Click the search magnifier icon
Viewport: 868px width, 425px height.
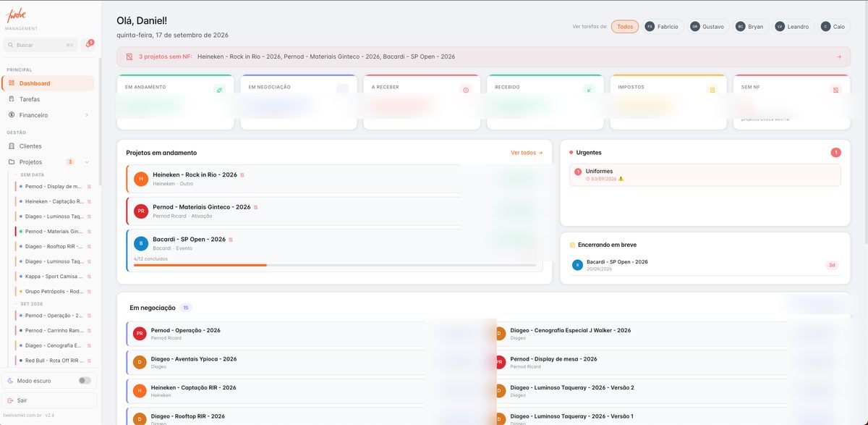pyautogui.click(x=11, y=45)
